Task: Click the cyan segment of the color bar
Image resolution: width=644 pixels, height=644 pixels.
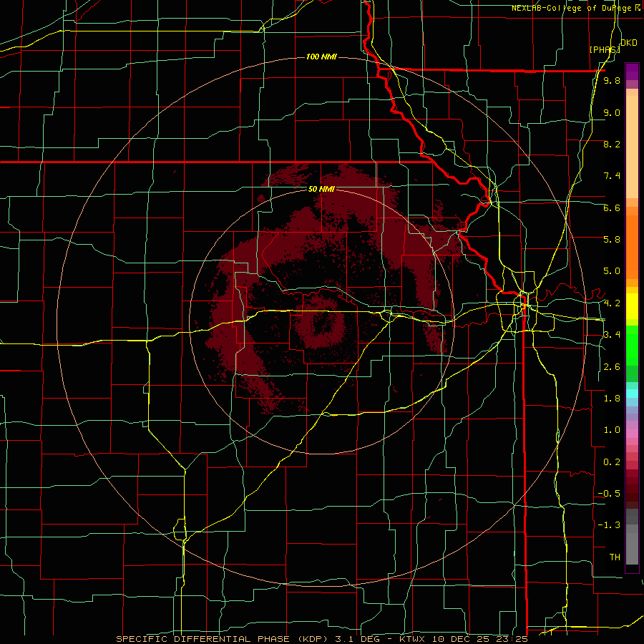Action: [632, 393]
